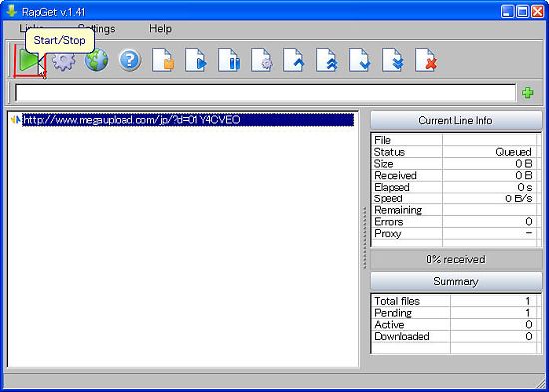Viewport: 549px width, 392px height.
Task: Click the Status row label
Action: (x=389, y=152)
